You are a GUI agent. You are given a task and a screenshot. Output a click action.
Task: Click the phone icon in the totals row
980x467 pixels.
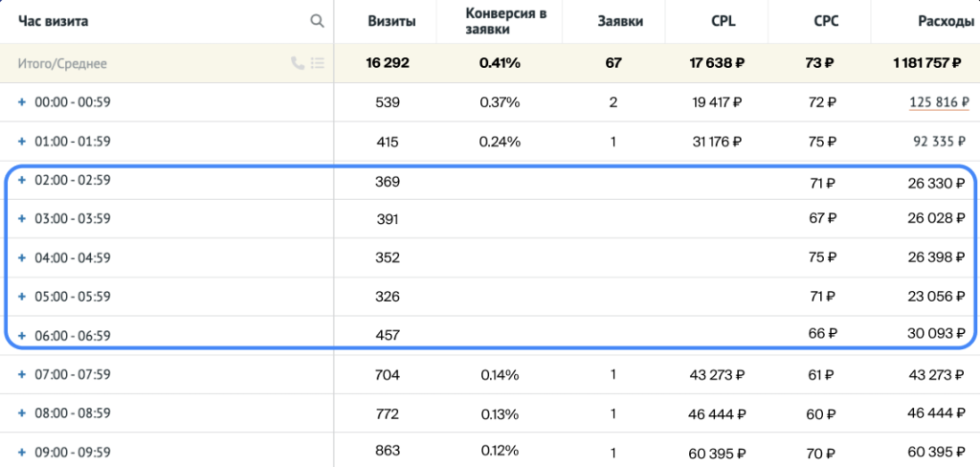(297, 64)
